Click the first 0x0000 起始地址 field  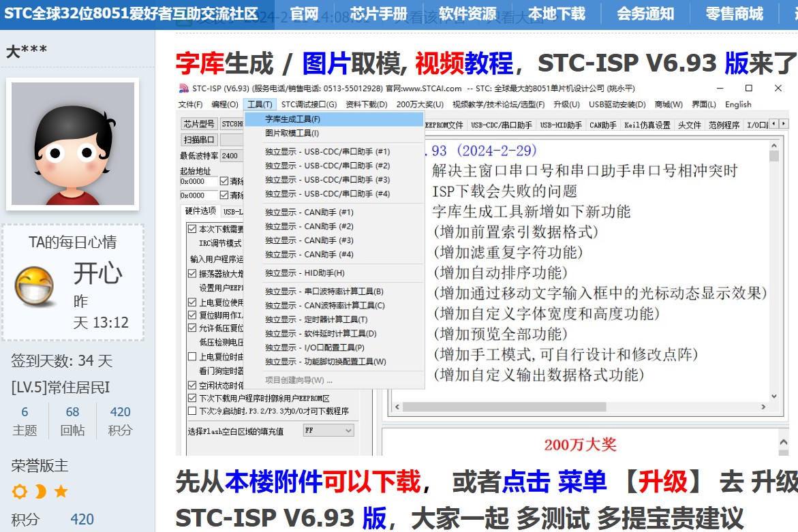click(x=198, y=181)
